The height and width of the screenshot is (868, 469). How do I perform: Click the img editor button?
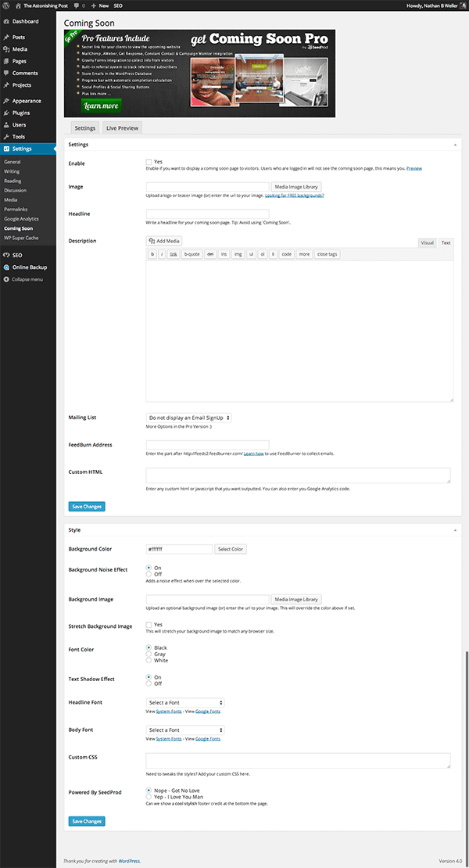(x=238, y=254)
